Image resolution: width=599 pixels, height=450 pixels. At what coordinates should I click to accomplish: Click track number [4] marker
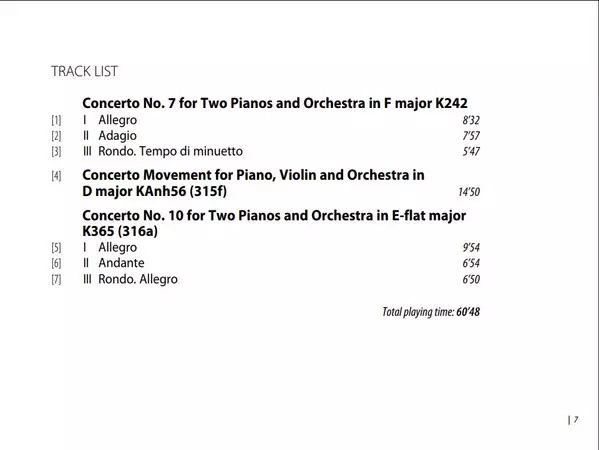[56, 176]
